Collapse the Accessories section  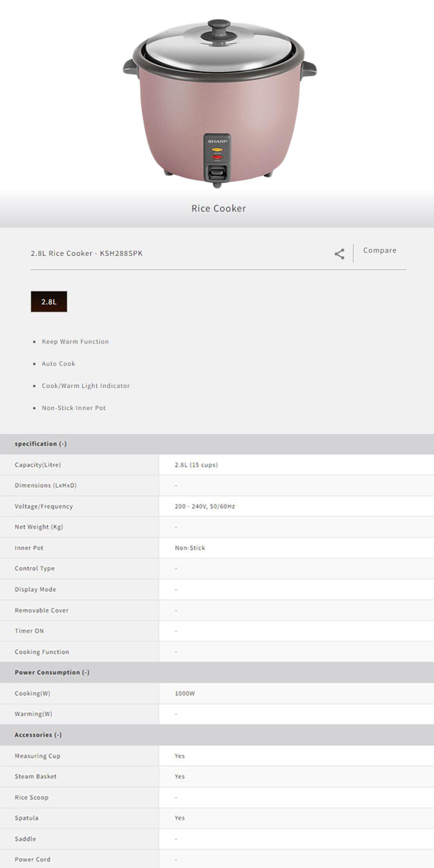pos(38,735)
